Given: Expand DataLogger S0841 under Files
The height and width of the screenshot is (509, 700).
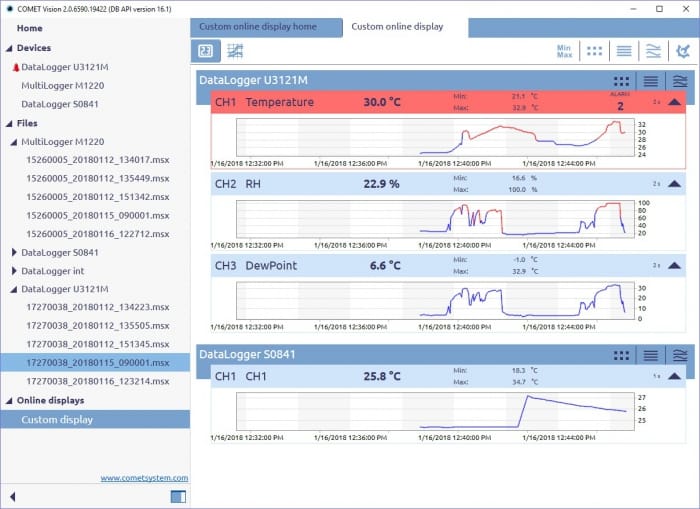Looking at the screenshot, I should [x=14, y=253].
